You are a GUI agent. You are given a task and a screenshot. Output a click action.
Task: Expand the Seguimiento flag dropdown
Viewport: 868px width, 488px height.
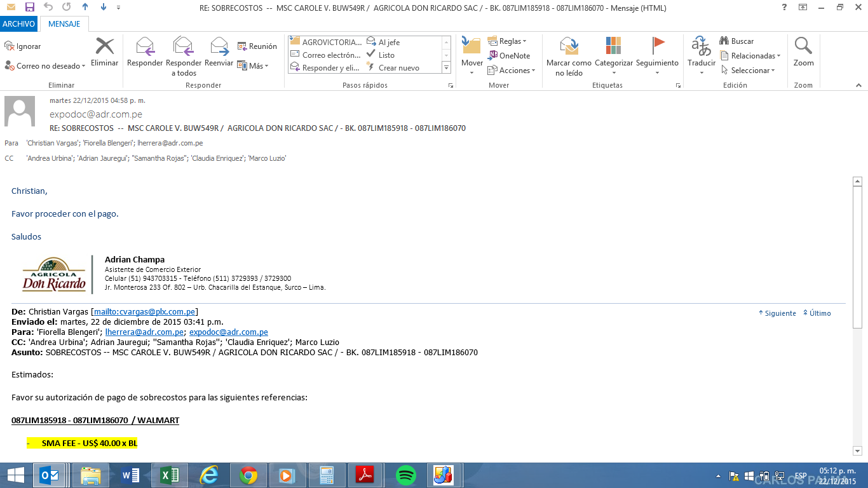[x=658, y=72]
